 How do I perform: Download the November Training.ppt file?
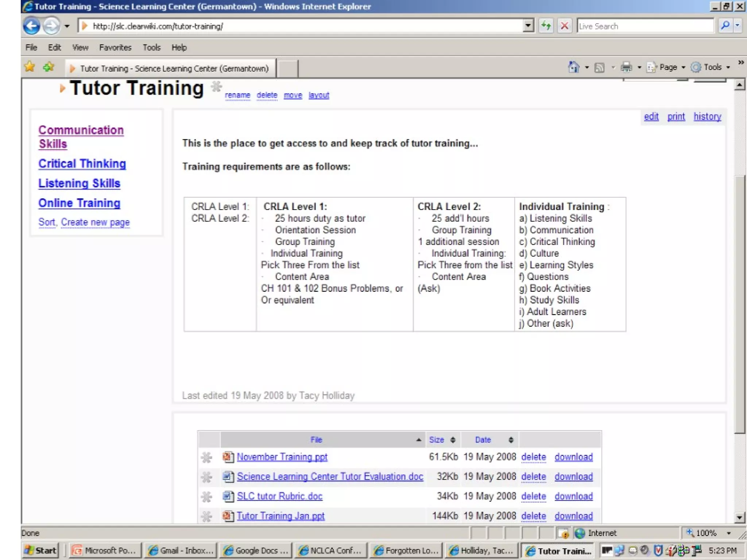coord(573,457)
